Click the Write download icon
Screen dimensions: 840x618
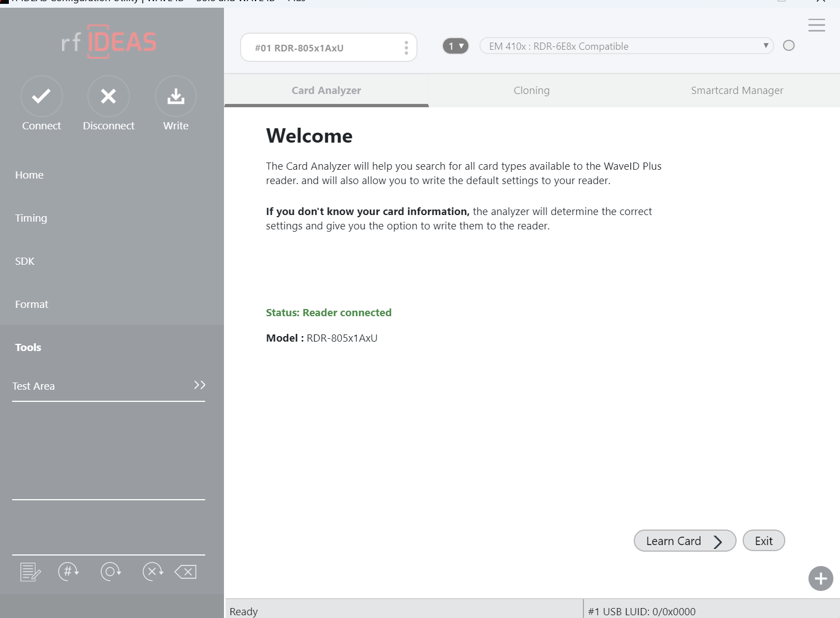pos(176,96)
